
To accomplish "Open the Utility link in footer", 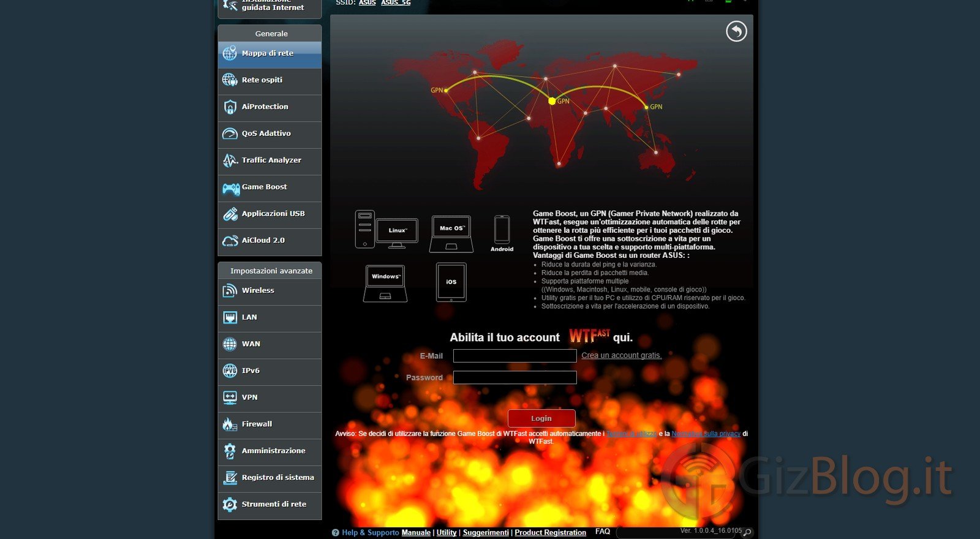I will point(447,533).
